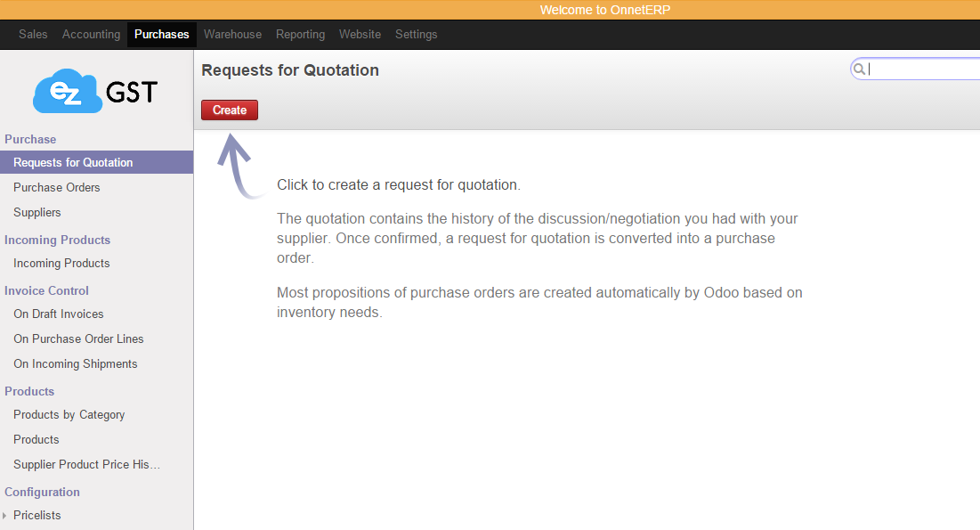Go to the Website menu
The width and height of the screenshot is (980, 530).
(360, 35)
